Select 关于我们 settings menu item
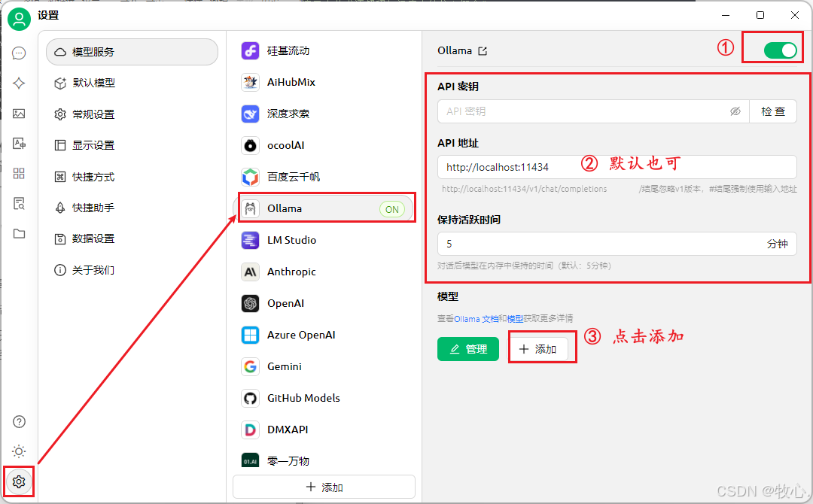This screenshot has width=813, height=504. (132, 270)
